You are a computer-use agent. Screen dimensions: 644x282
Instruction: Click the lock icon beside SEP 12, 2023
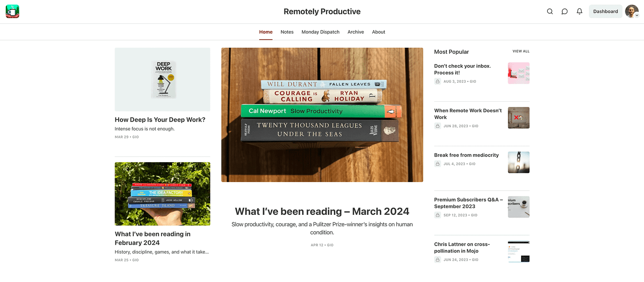coord(437,215)
